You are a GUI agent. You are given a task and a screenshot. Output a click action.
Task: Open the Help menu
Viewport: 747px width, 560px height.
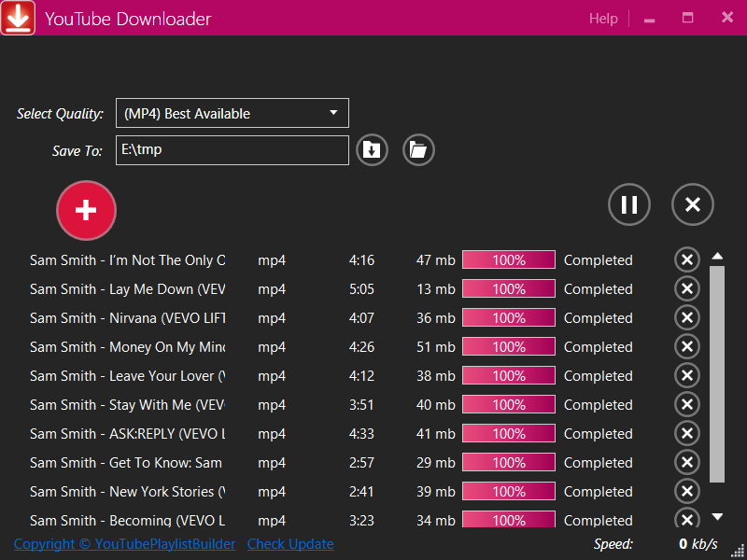[x=603, y=18]
